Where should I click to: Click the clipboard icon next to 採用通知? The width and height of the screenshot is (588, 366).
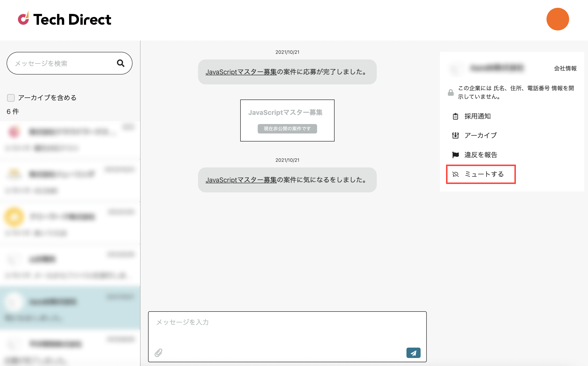coord(456,116)
